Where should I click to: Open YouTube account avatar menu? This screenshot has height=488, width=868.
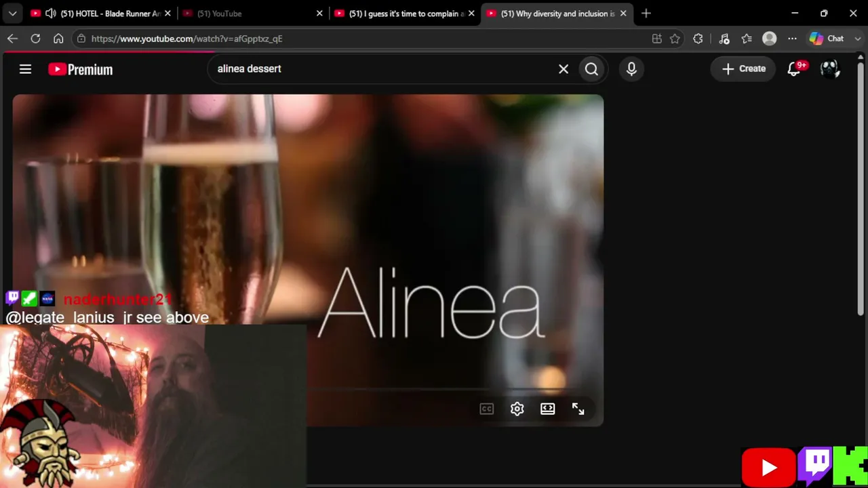tap(830, 68)
